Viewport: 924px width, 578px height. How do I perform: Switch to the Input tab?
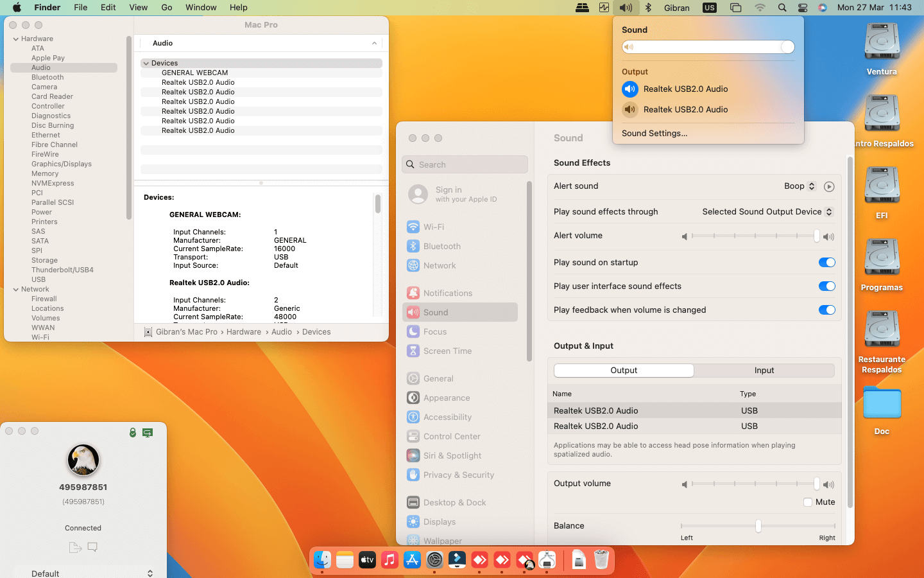point(764,371)
